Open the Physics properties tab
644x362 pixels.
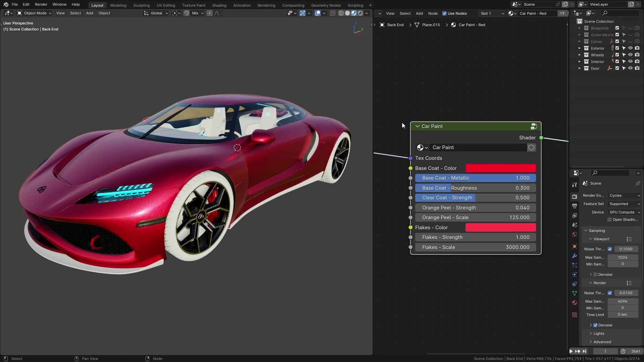(x=575, y=275)
